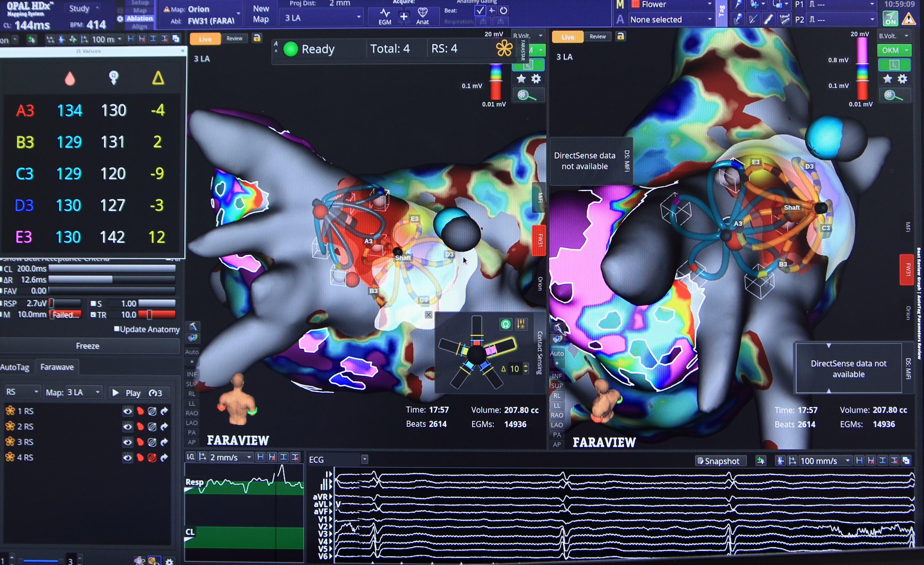This screenshot has height=565, width=924.
Task: Toggle visibility eye for 2 RS
Action: (x=128, y=427)
